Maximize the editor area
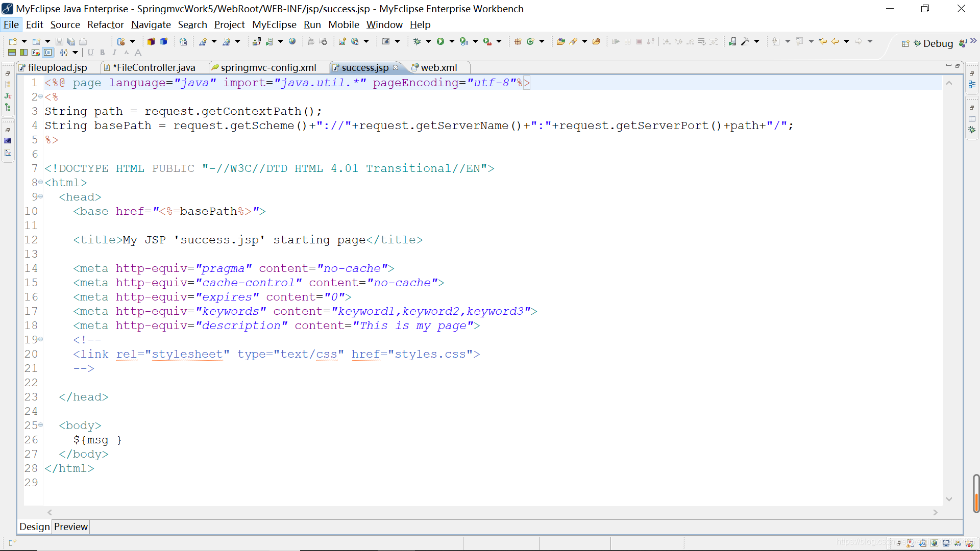Screen dimensions: 980x551 (958, 65)
